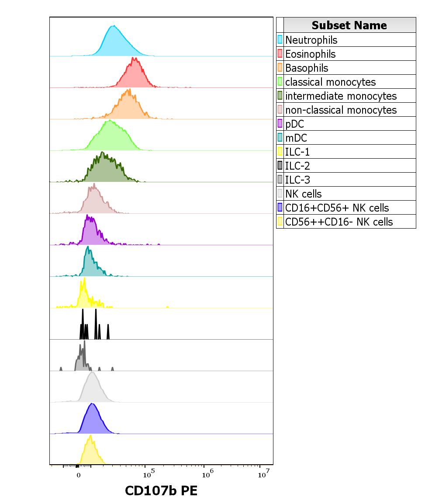
Task: Select the CD56++CD16- NK cells legend label
Action: pos(339,222)
